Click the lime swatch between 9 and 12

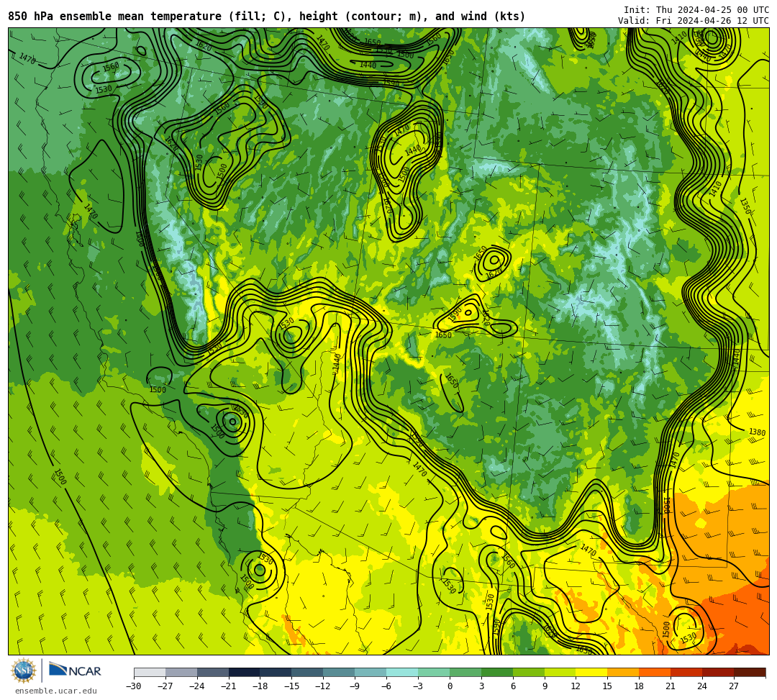pyautogui.click(x=560, y=672)
